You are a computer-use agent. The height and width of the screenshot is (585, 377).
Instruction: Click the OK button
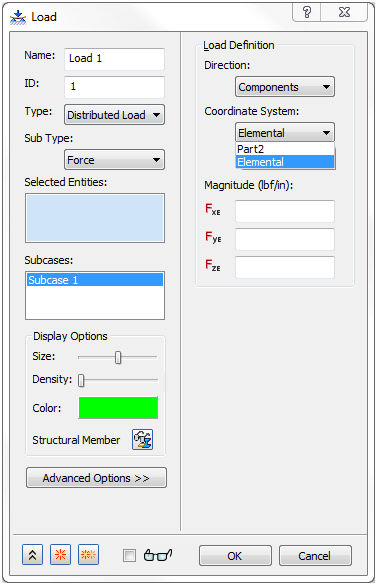pos(235,556)
